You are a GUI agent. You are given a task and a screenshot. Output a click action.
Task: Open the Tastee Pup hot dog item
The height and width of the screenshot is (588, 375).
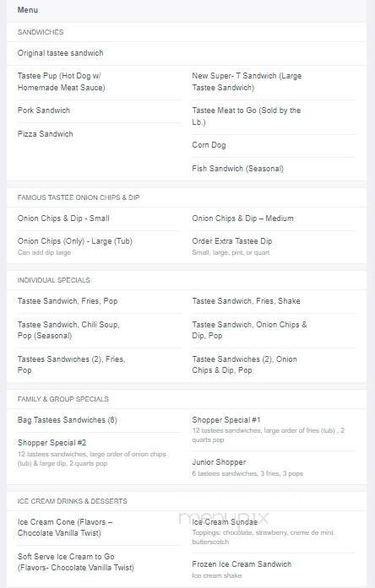tap(61, 82)
